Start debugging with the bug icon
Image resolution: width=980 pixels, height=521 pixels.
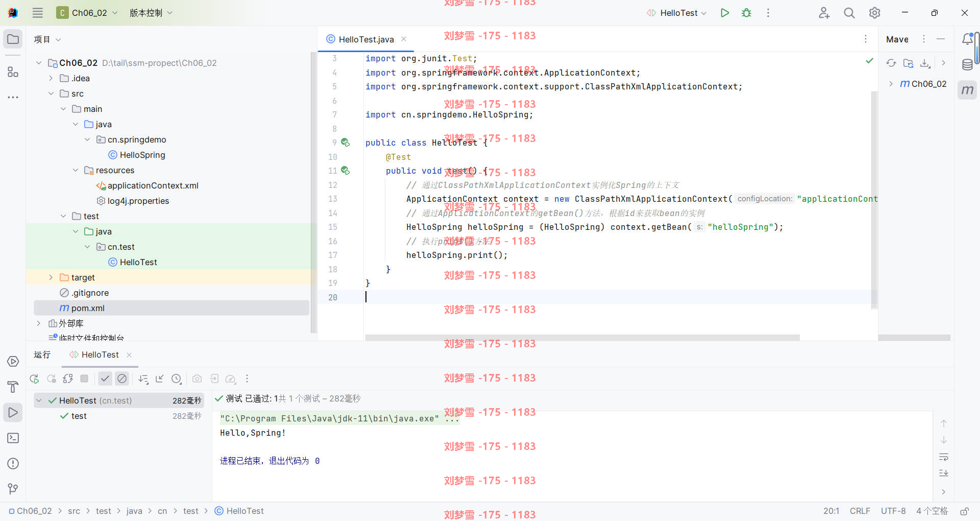click(x=746, y=13)
